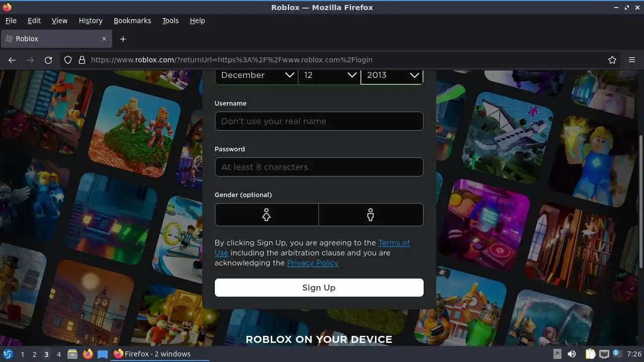
Task: Click the 7:26 clock
Action: pos(634,354)
